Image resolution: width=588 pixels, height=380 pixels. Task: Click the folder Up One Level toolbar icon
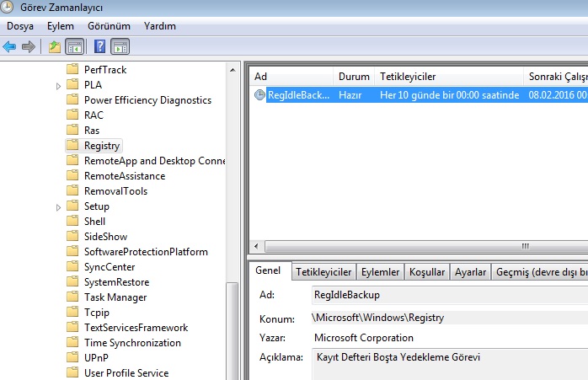(x=55, y=47)
